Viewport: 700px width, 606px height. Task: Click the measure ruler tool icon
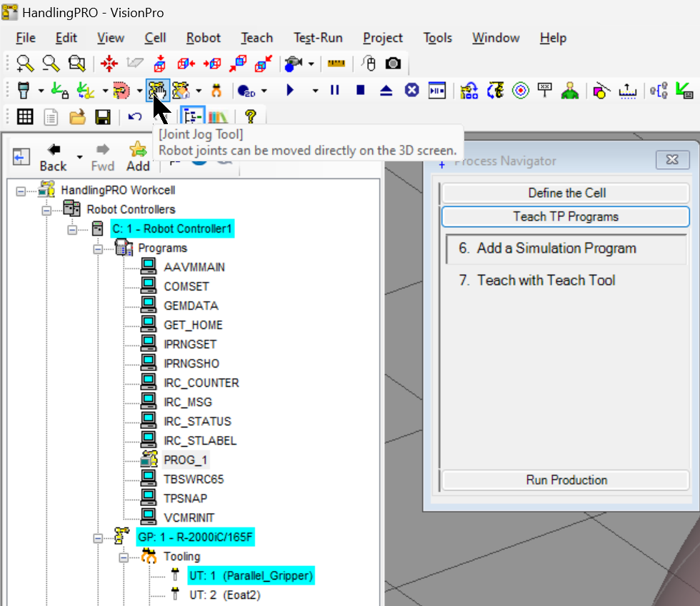[336, 64]
